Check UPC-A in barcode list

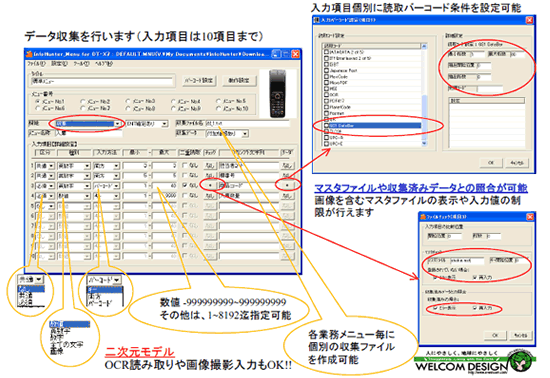(x=326, y=138)
